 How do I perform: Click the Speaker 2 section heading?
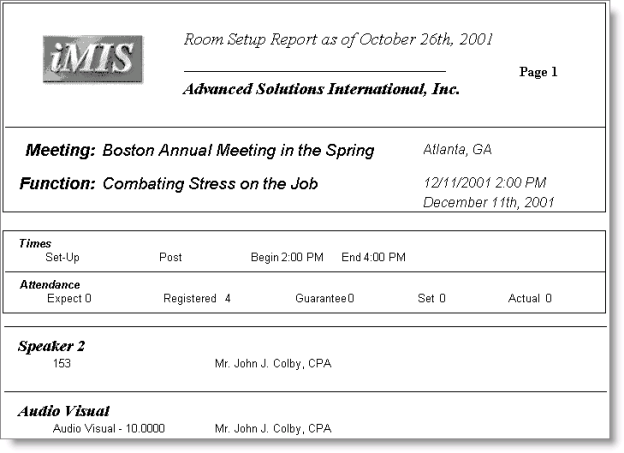coord(51,346)
